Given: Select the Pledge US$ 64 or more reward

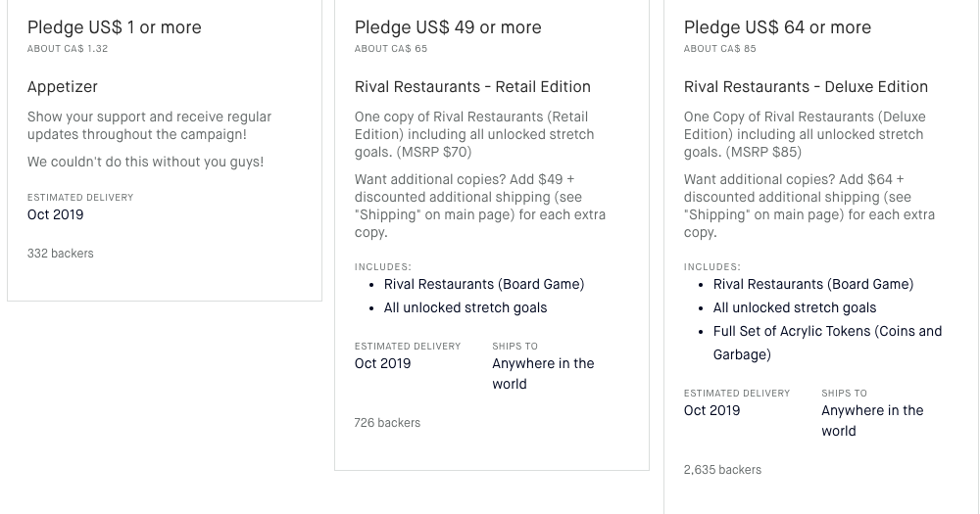Looking at the screenshot, I should pos(777,27).
